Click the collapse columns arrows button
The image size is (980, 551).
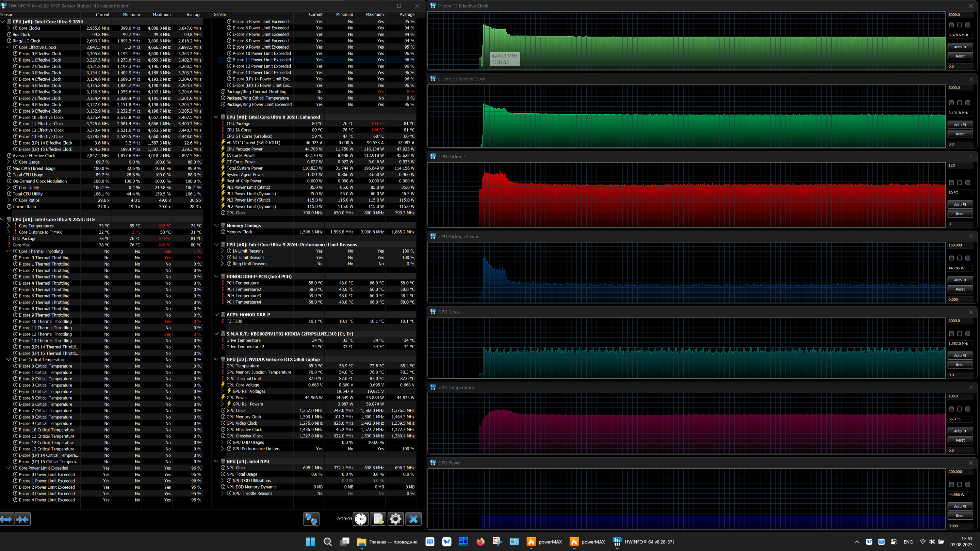click(x=23, y=519)
